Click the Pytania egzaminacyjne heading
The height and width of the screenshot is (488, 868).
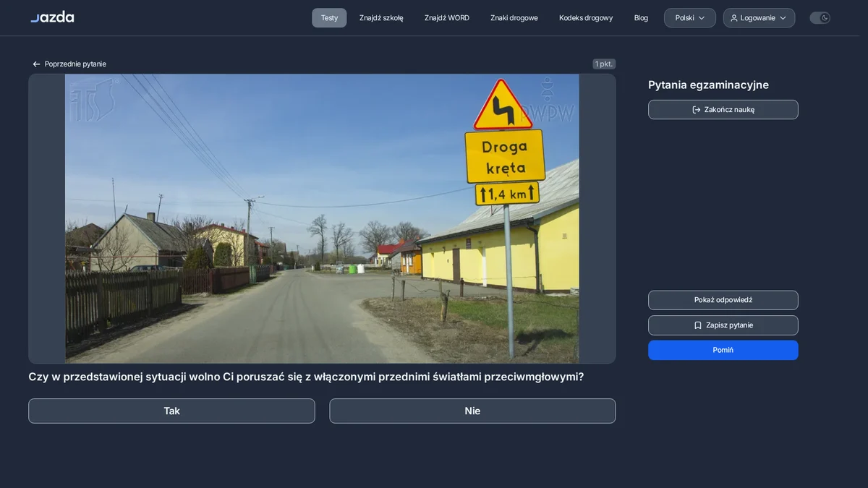(708, 85)
